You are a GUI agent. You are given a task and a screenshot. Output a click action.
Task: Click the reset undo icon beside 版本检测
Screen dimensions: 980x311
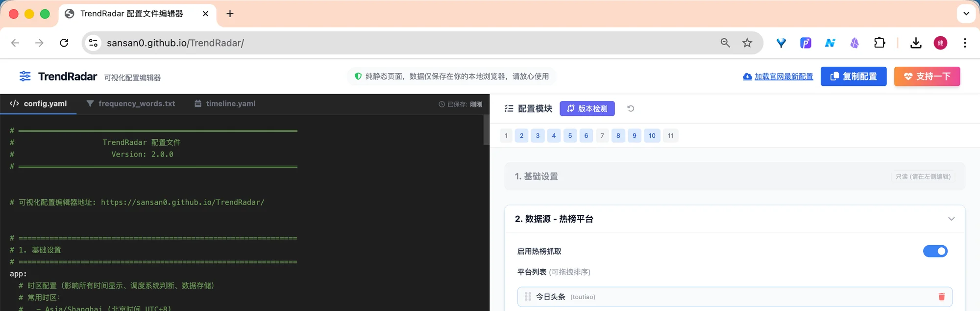pos(631,108)
